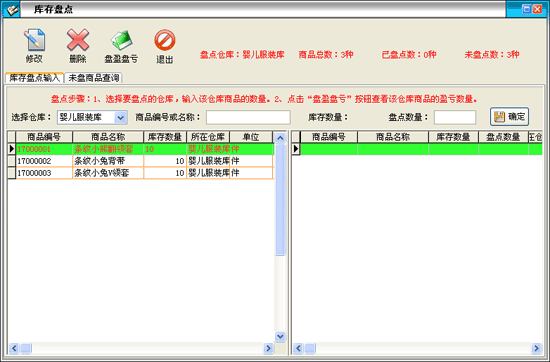Select the row marker for product 17000002
550x362 pixels.
click(12, 161)
